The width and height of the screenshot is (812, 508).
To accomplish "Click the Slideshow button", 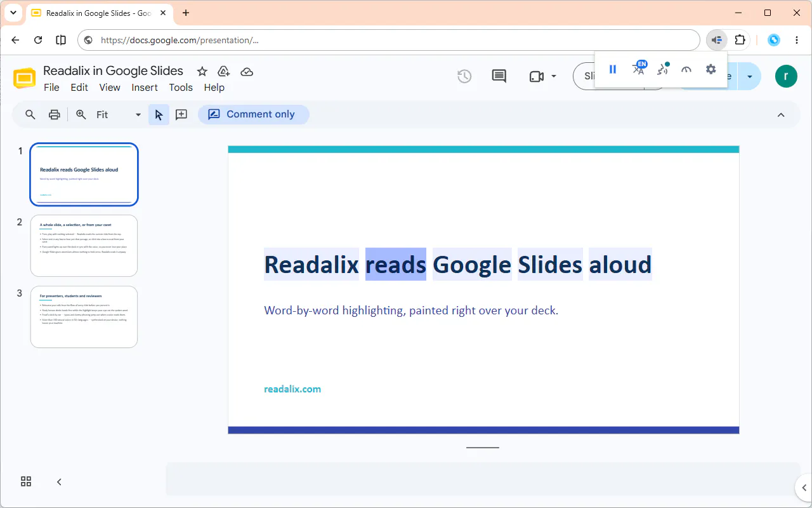I will [584, 76].
